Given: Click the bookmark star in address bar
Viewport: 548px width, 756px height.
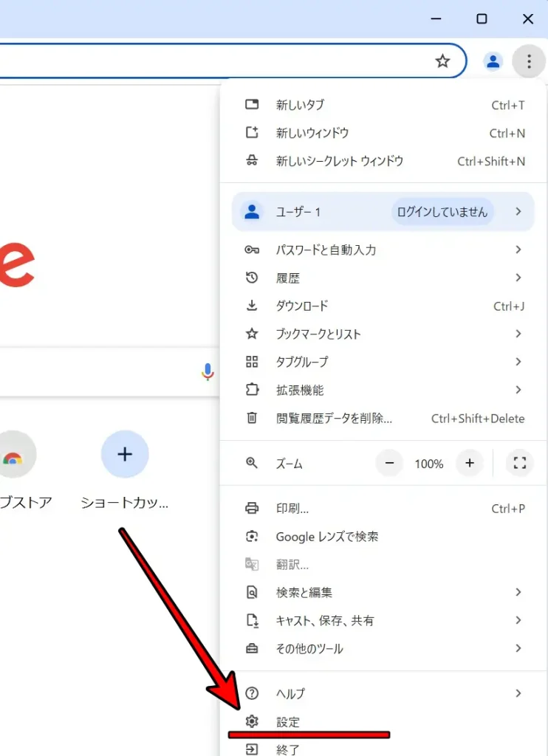Looking at the screenshot, I should (442, 61).
